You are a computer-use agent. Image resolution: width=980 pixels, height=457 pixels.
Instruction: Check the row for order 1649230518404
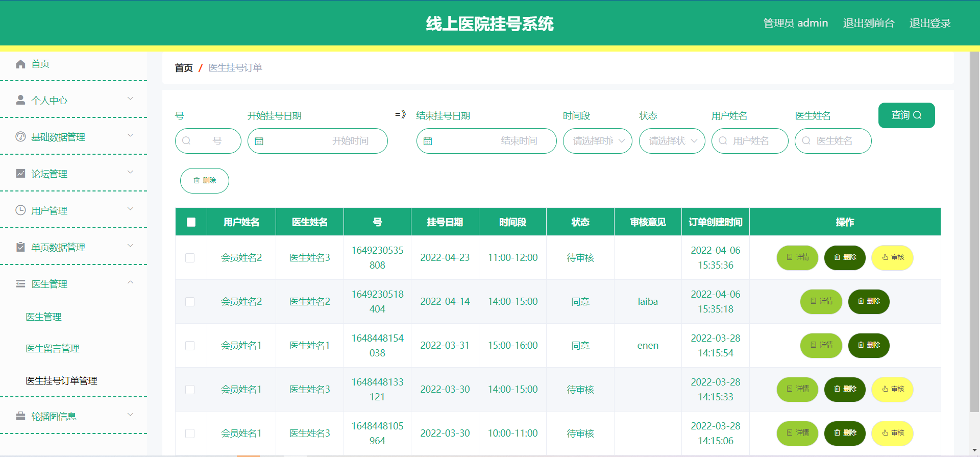(x=190, y=302)
